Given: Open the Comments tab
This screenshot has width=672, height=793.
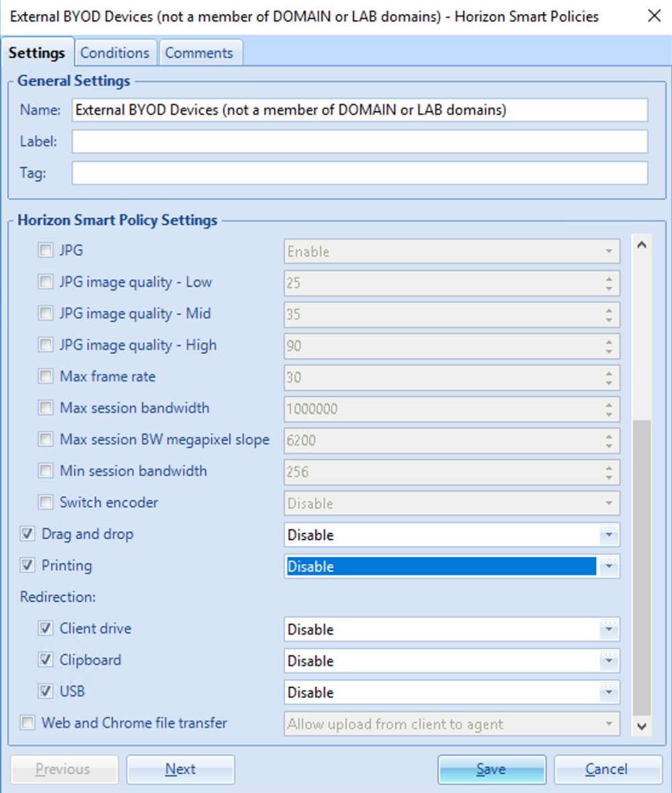Looking at the screenshot, I should tap(199, 53).
